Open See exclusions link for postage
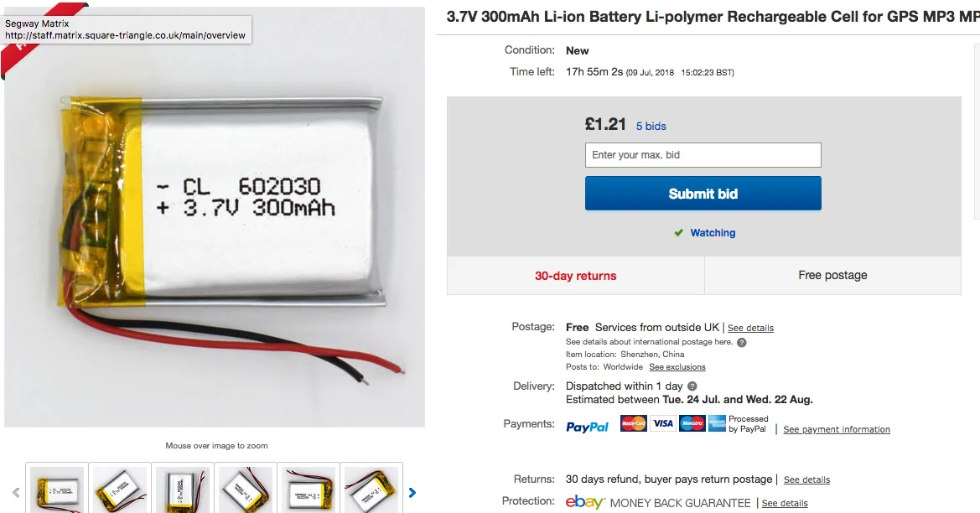This screenshot has height=513, width=980. pyautogui.click(x=677, y=367)
